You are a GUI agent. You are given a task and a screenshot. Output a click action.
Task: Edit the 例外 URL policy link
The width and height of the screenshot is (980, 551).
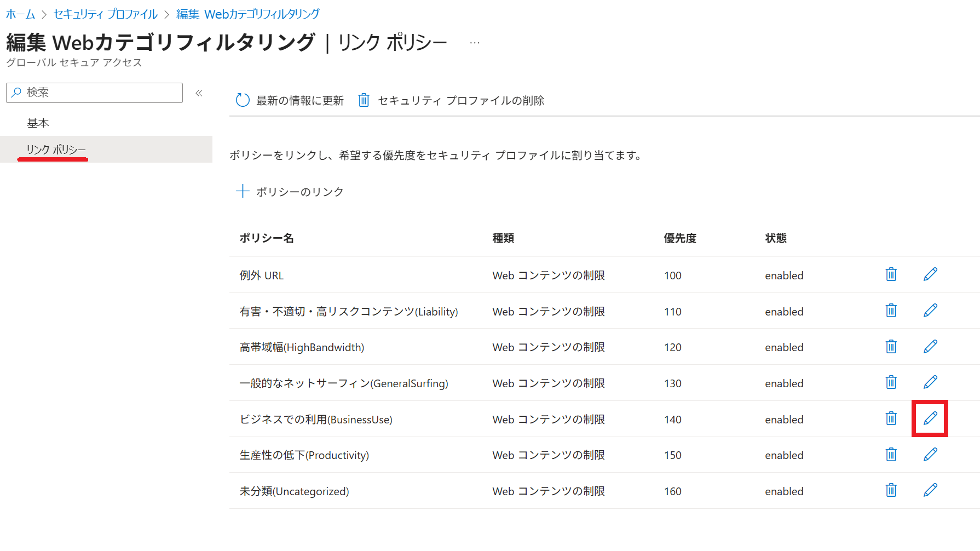pos(930,274)
